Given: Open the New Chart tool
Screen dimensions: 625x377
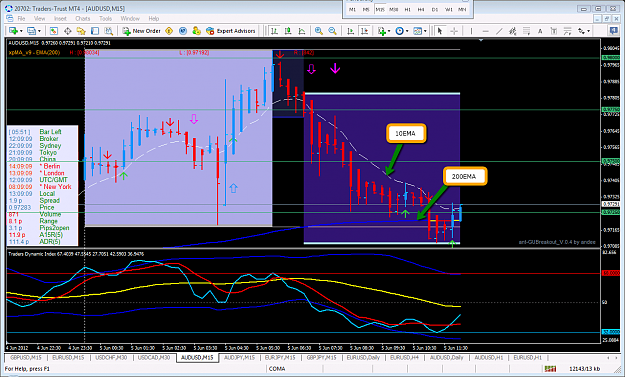Looking at the screenshot, I should point(13,31).
